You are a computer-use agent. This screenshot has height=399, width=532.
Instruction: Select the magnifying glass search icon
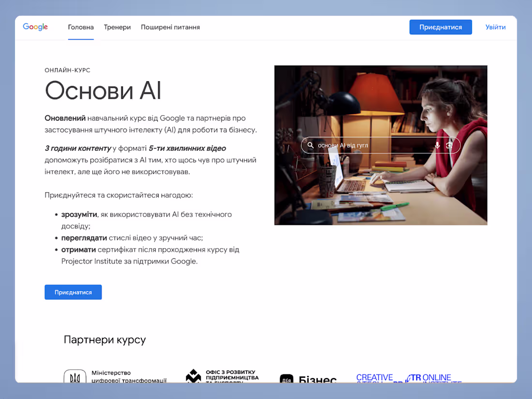tap(310, 145)
